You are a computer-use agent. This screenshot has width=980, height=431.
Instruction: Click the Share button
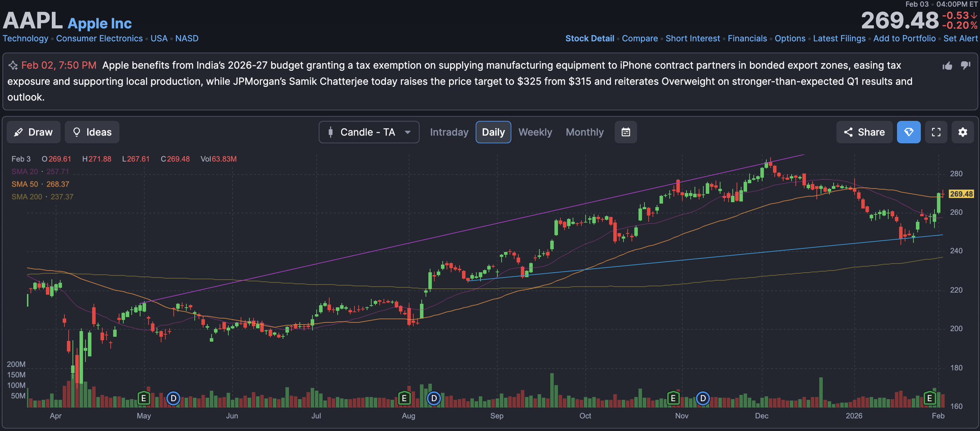click(864, 132)
